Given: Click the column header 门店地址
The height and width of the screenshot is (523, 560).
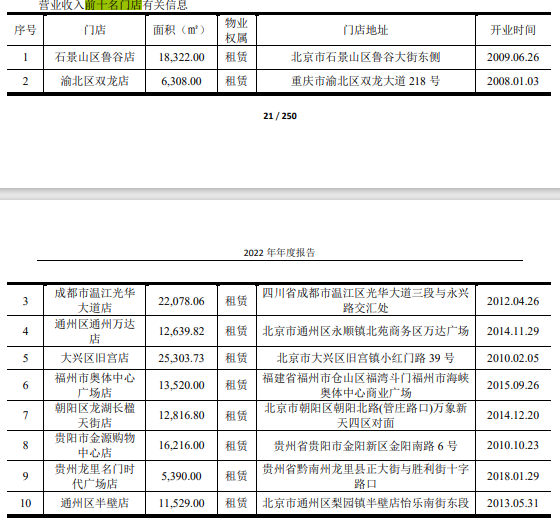Looking at the screenshot, I should (x=366, y=30).
